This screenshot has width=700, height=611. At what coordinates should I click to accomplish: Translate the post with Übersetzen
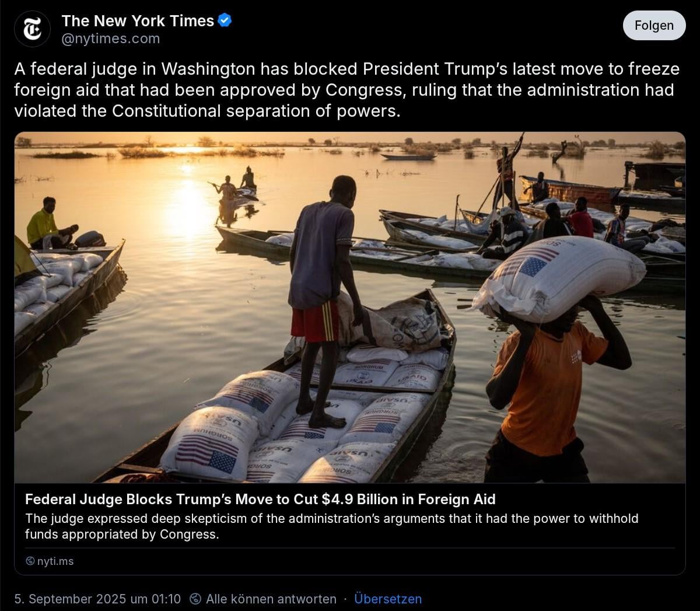[x=388, y=599]
